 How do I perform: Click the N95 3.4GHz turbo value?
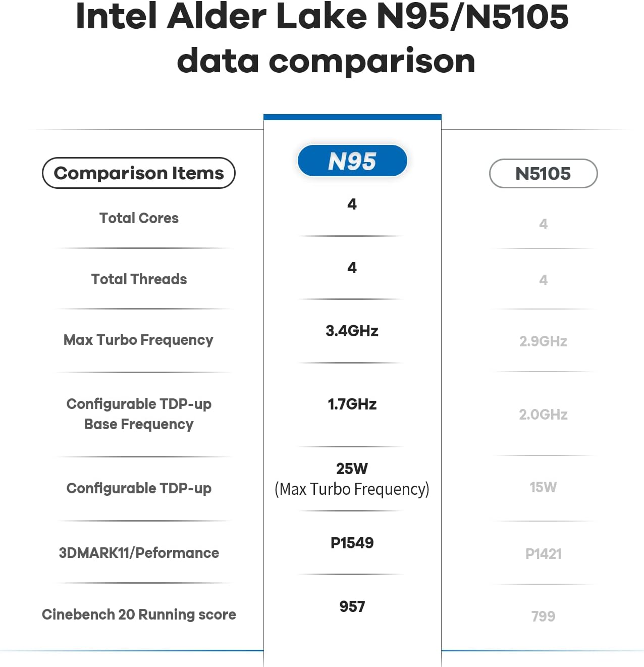pos(352,331)
